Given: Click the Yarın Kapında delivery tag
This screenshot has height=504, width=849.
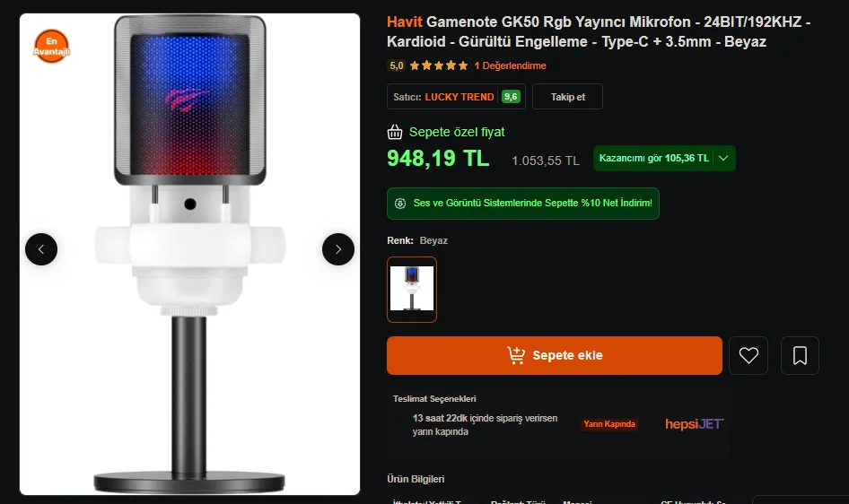Looking at the screenshot, I should tap(609, 424).
